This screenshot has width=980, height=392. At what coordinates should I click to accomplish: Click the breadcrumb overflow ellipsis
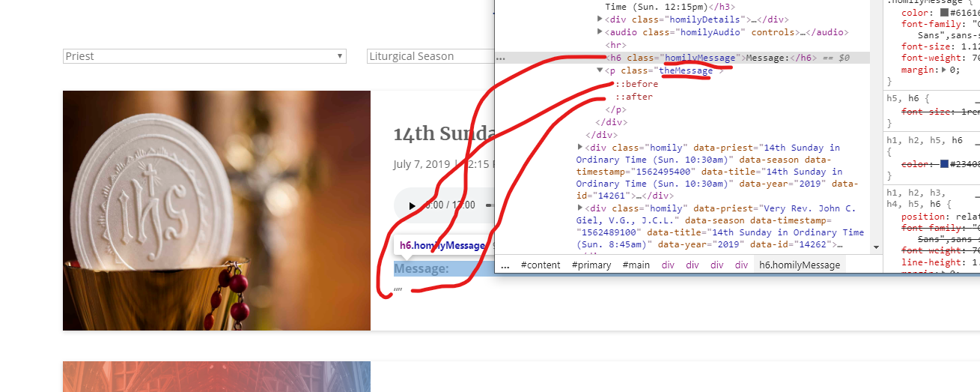pyautogui.click(x=505, y=265)
